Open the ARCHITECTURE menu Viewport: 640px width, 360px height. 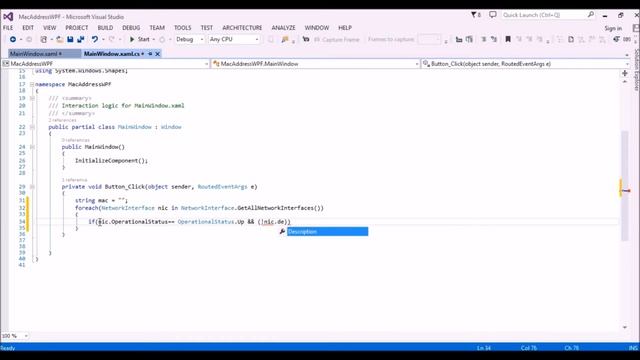[242, 28]
